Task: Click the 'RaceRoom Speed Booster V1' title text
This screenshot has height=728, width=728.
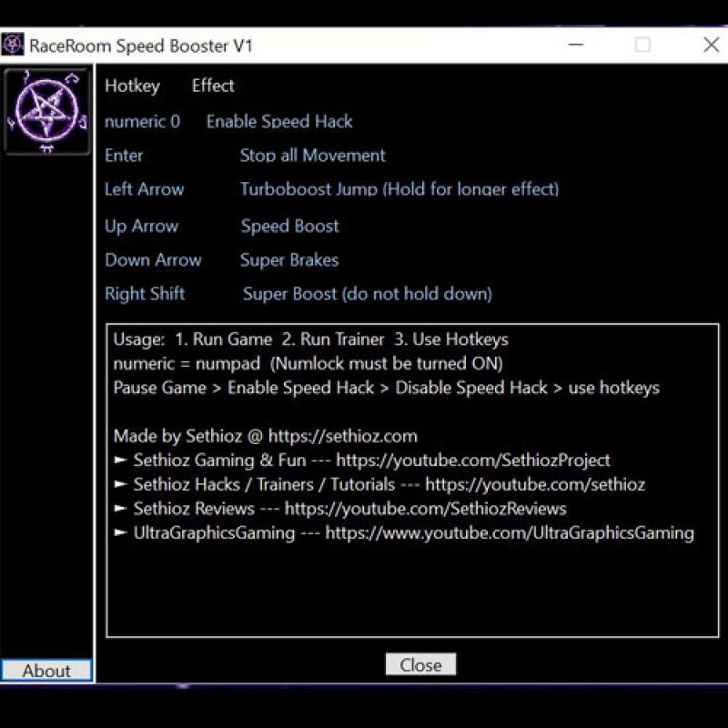Action: coord(141,46)
